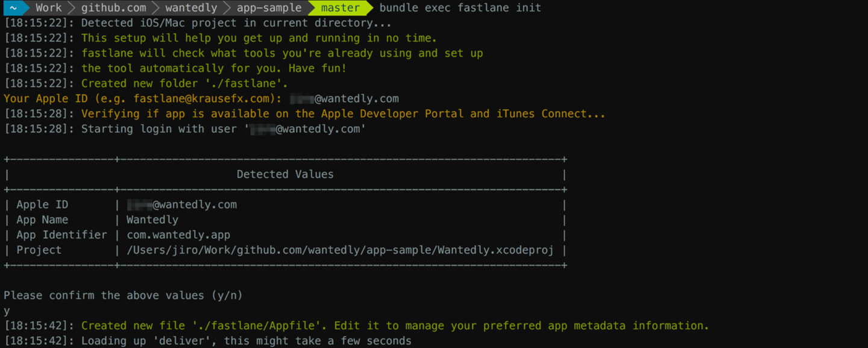The image size is (868, 348).
Task: Click the Apple ID entered at the prompt
Action: tap(344, 98)
